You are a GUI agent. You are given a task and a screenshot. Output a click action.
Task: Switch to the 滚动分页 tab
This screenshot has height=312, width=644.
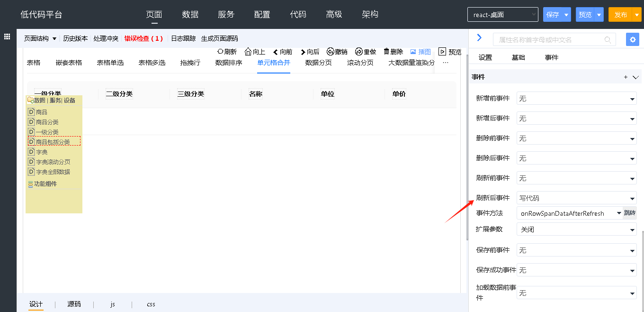coord(360,63)
